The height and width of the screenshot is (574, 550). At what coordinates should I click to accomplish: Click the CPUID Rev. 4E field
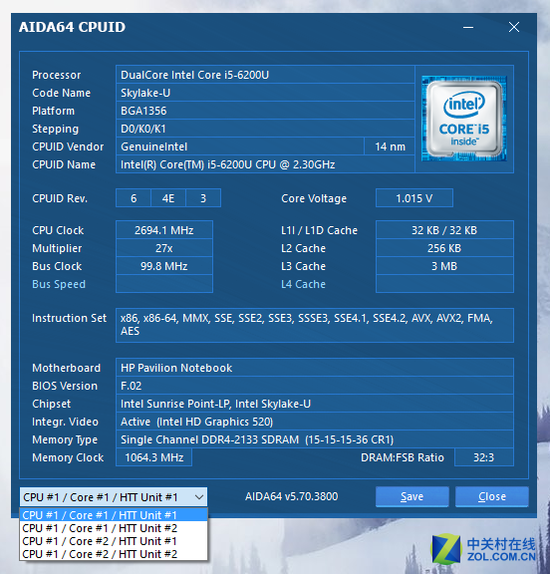pyautogui.click(x=168, y=198)
